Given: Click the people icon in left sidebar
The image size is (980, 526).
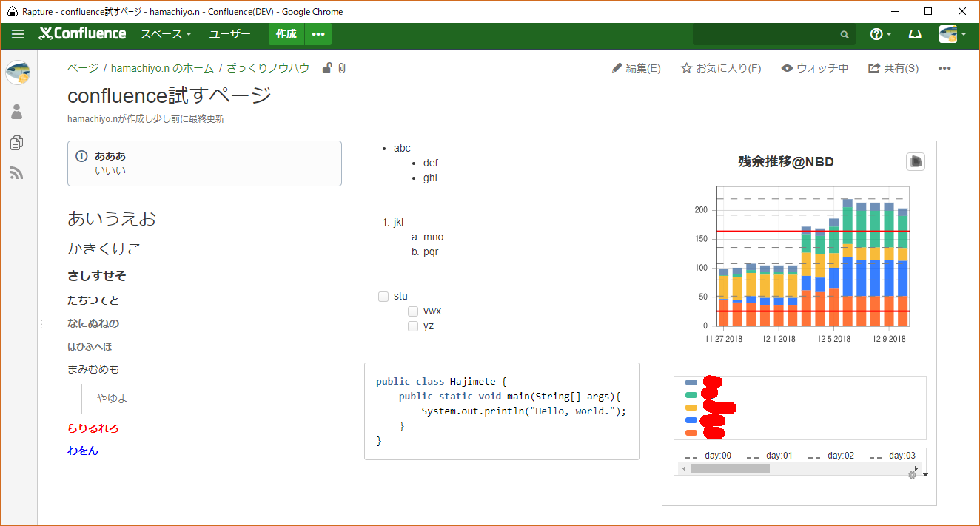Looking at the screenshot, I should [x=17, y=112].
